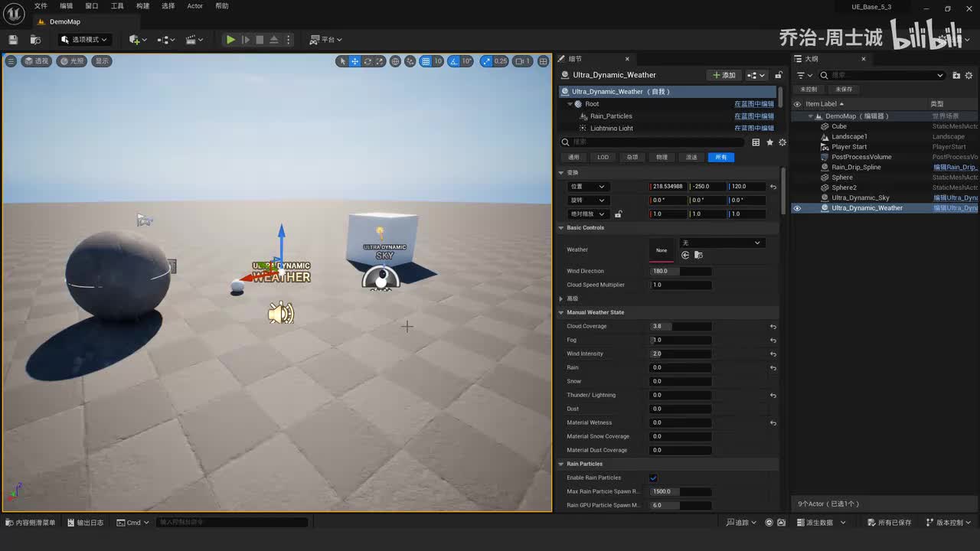The height and width of the screenshot is (551, 980).
Task: Reset Wind Intensity to default value
Action: tap(773, 354)
